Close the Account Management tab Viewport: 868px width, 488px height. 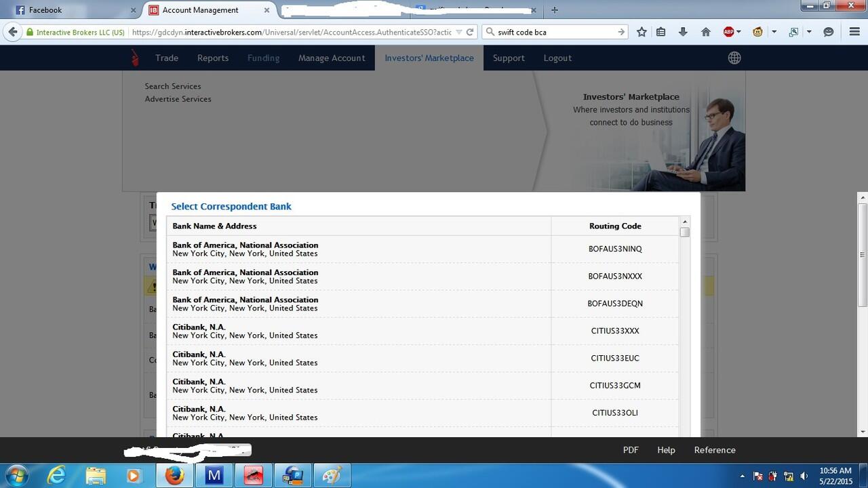267,10
